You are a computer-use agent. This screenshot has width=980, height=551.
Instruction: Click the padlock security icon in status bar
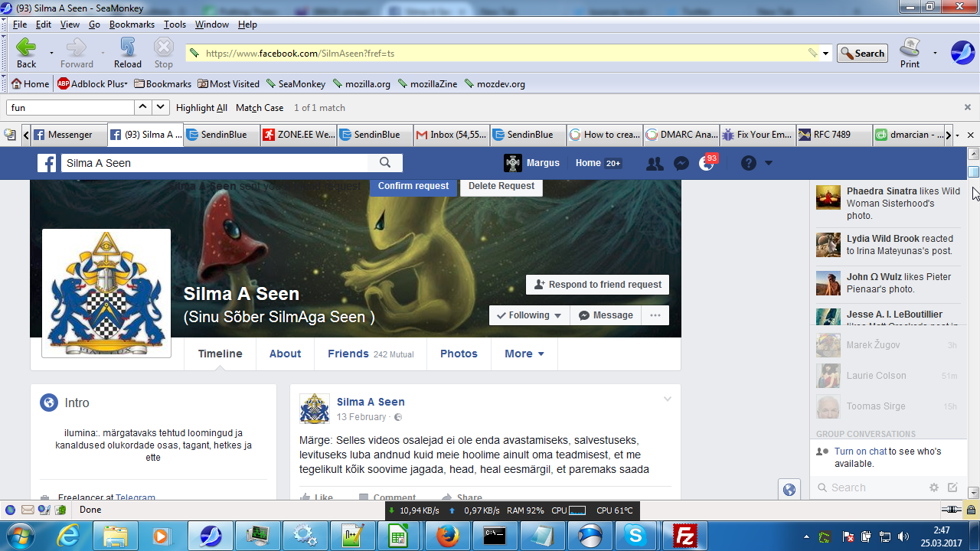tap(971, 510)
